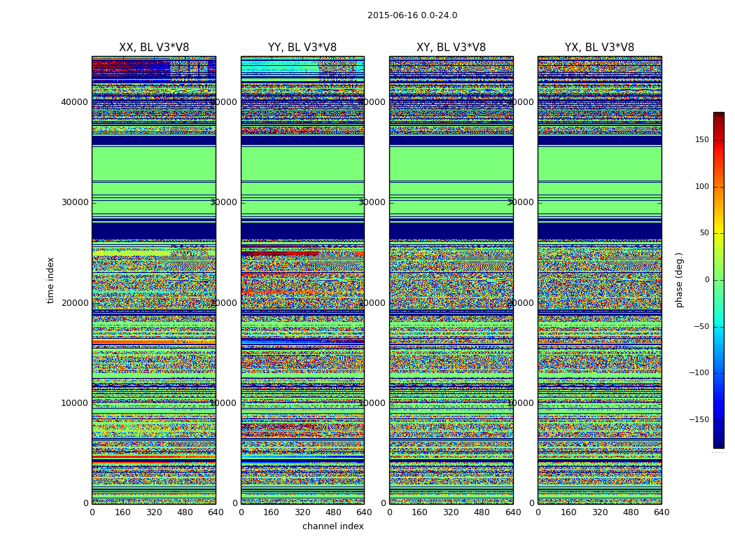Click the thick dark blue band in the YX plot

click(x=599, y=230)
